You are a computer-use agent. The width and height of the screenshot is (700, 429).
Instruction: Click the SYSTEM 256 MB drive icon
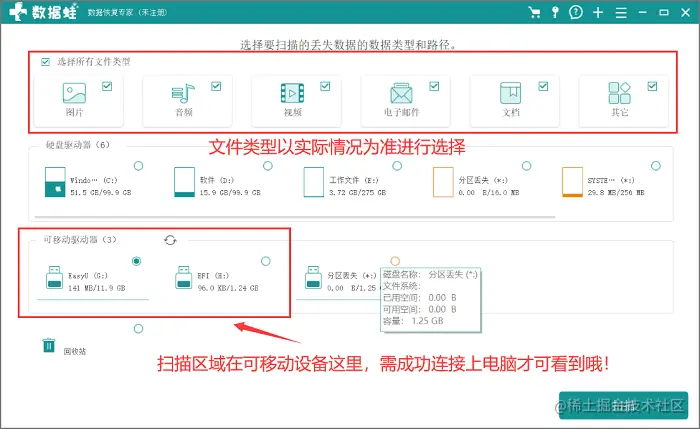tap(572, 182)
